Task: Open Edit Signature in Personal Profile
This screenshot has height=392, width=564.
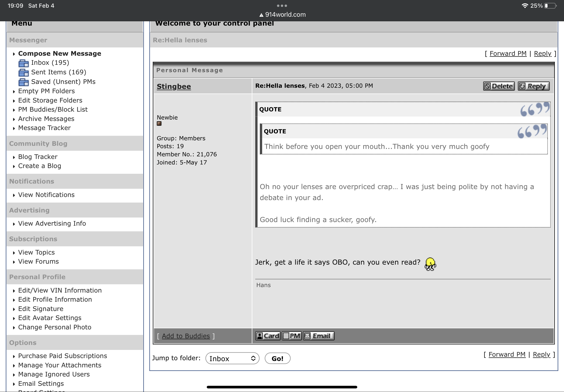Action: point(41,309)
